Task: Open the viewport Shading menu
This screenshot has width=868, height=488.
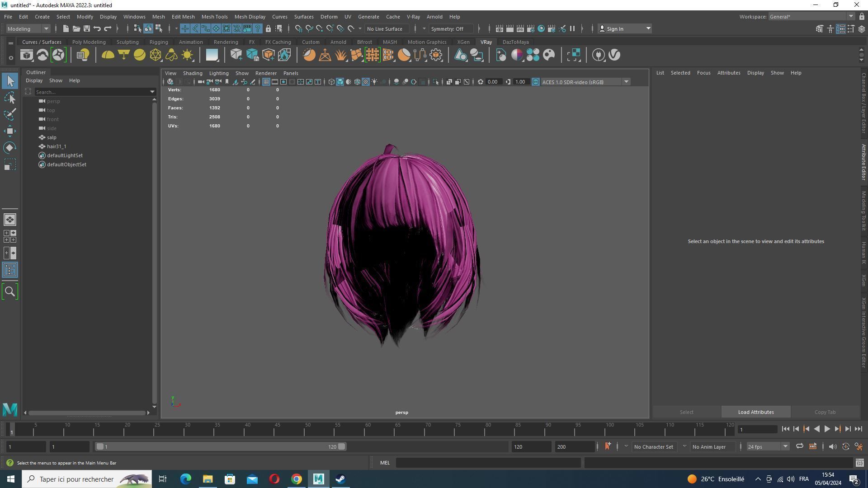Action: [x=193, y=73]
